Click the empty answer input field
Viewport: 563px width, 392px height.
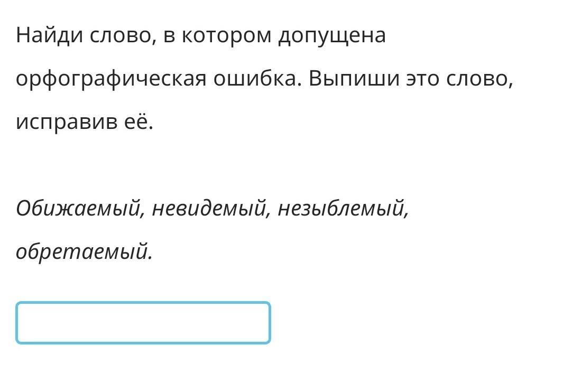pyautogui.click(x=143, y=323)
